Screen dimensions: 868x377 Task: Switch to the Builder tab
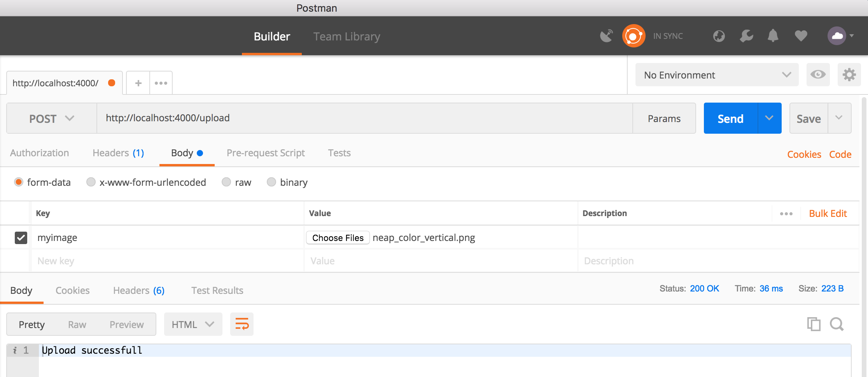point(272,37)
